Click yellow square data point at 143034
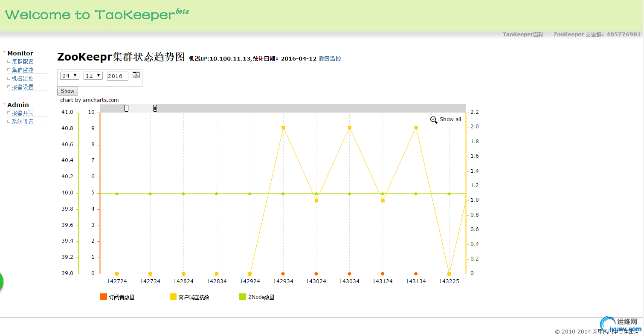Viewport: 644px width, 336px height. tap(350, 127)
